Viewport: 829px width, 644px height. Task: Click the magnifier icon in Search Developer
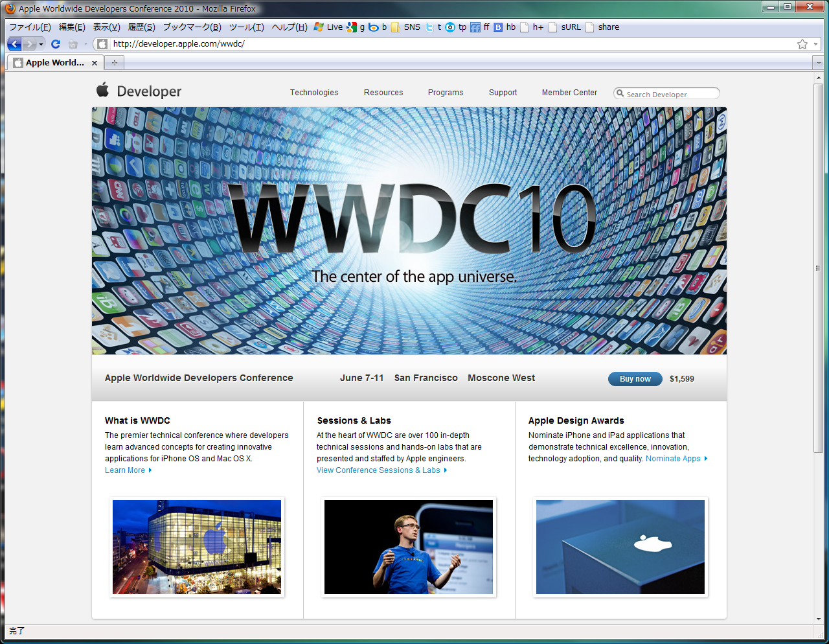[x=620, y=93]
